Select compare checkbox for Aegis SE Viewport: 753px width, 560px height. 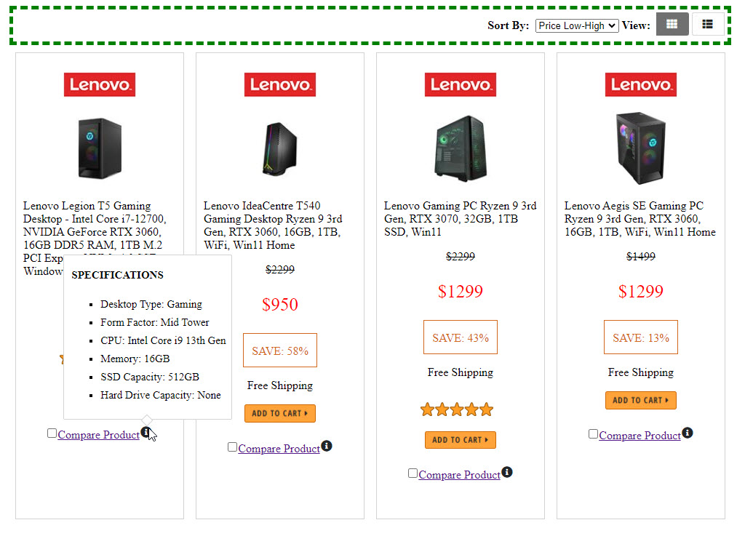pos(593,434)
